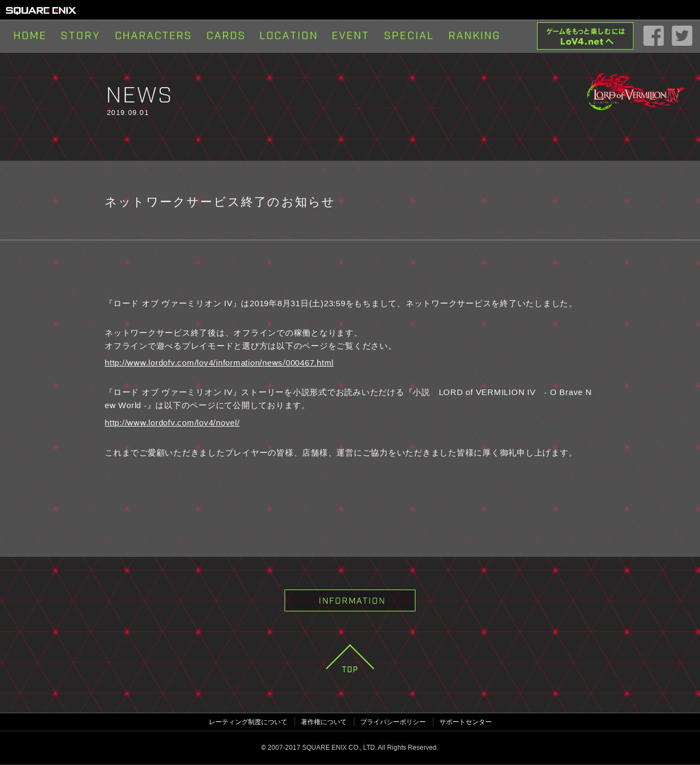The height and width of the screenshot is (765, 700).
Task: Open レーティング制度について footer link
Action: 248,722
